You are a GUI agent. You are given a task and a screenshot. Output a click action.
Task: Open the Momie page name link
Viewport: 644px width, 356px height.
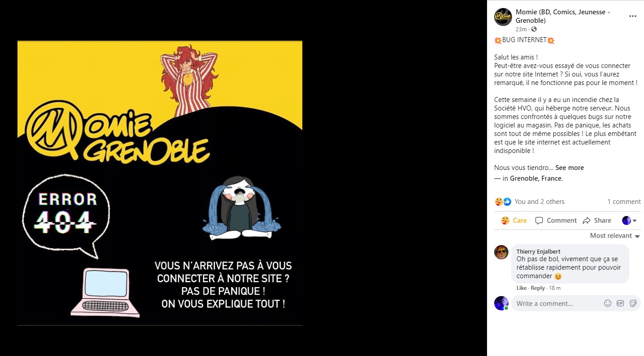(x=563, y=16)
